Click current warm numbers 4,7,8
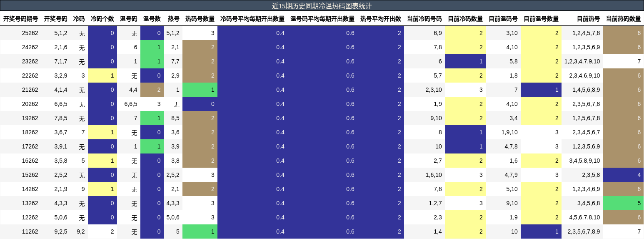 coord(511,146)
